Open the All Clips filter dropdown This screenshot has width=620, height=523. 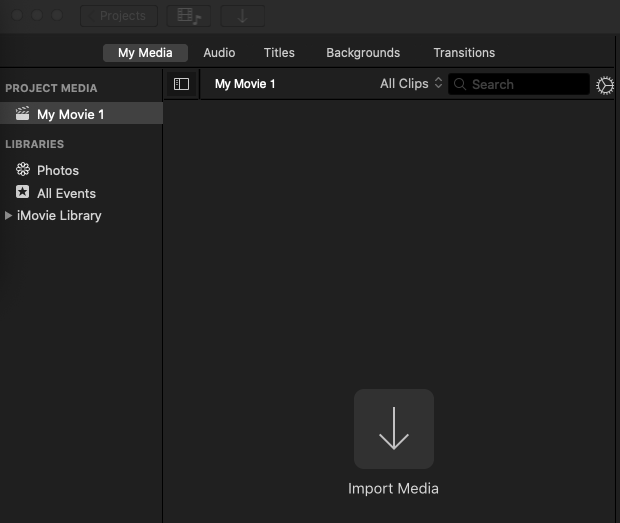point(411,83)
